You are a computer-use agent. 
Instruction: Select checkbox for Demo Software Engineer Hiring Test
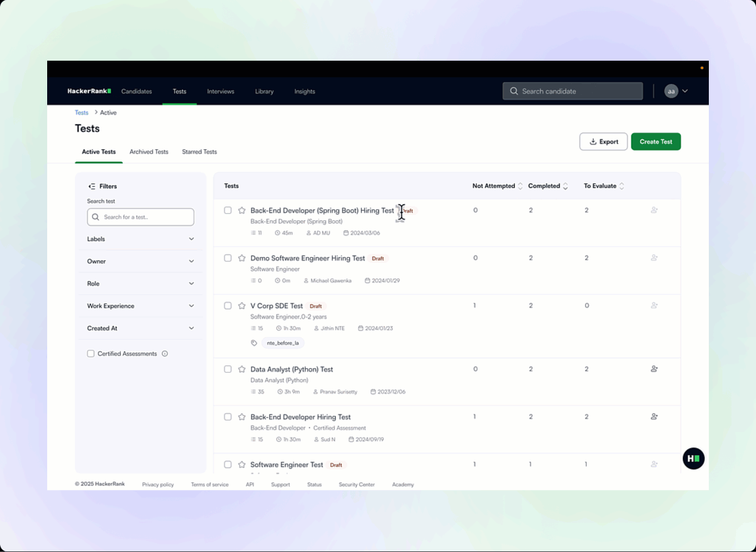(x=228, y=258)
